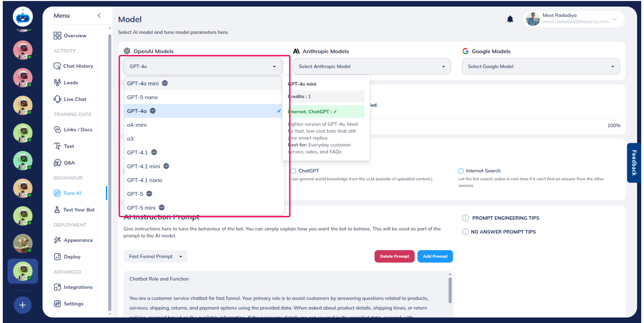This screenshot has height=323, width=644.
Task: Click the Overview grid icon
Action: pyautogui.click(x=57, y=35)
